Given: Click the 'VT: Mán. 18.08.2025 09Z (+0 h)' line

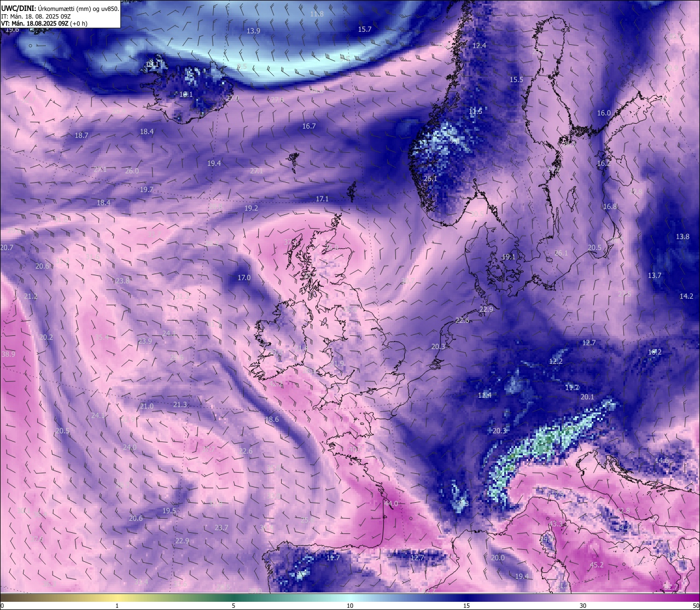Looking at the screenshot, I should tap(44, 24).
